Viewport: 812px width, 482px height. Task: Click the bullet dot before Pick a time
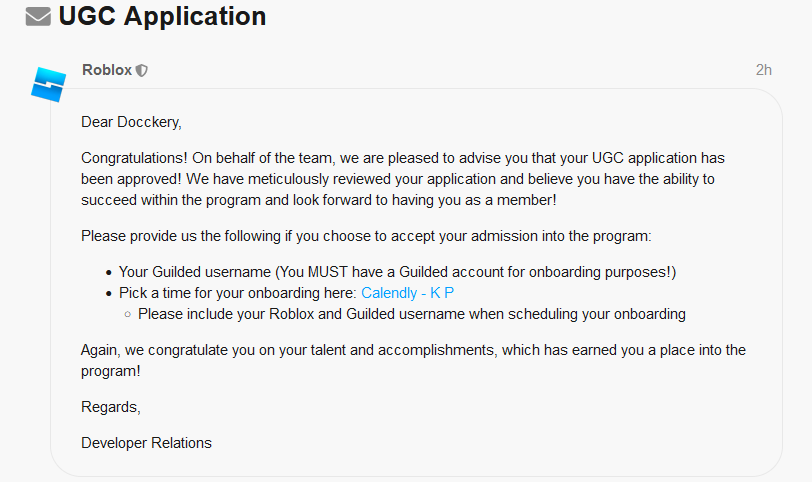109,294
